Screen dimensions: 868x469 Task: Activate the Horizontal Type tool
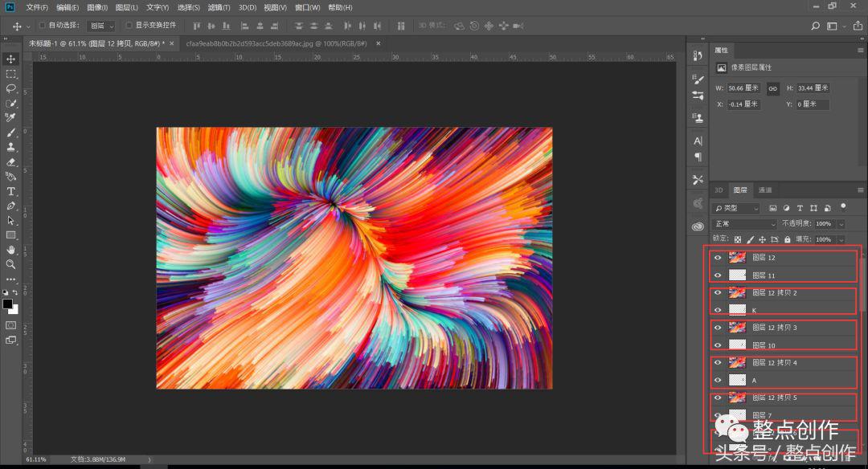pyautogui.click(x=11, y=191)
